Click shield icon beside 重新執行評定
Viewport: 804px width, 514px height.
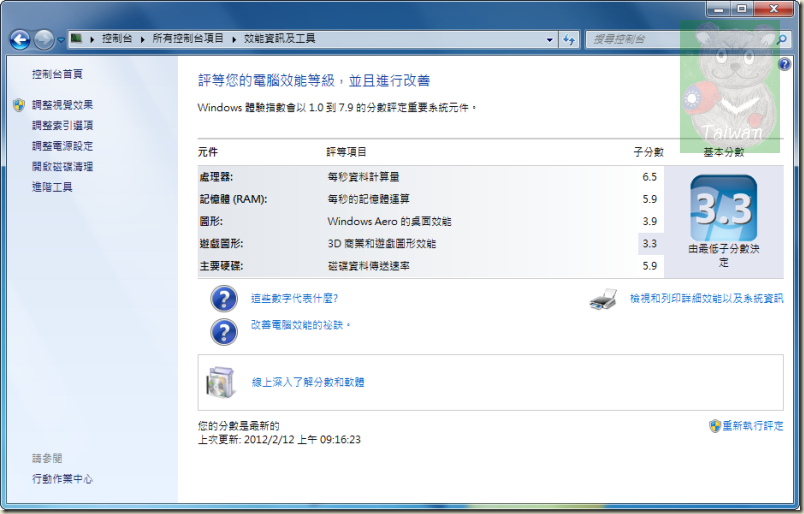tap(715, 426)
